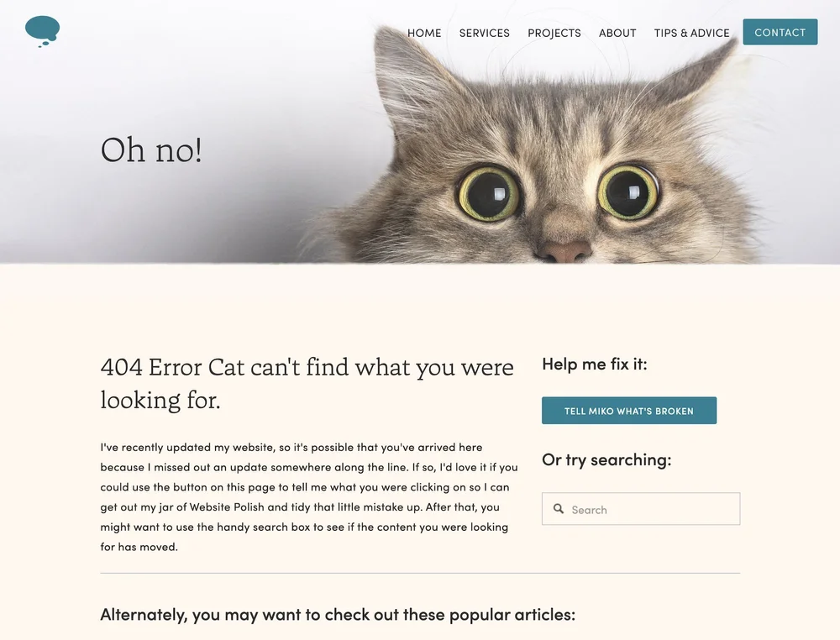
Task: Focus the Search input field
Action: (641, 509)
